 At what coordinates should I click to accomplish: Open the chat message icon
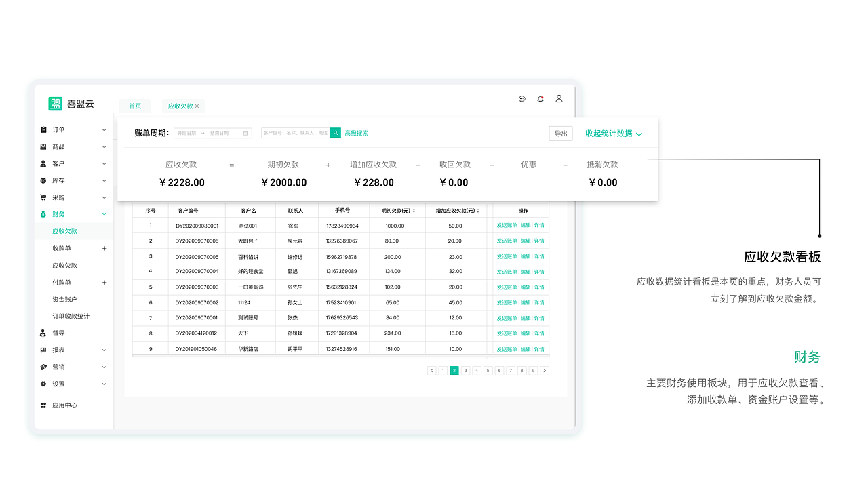pos(522,99)
